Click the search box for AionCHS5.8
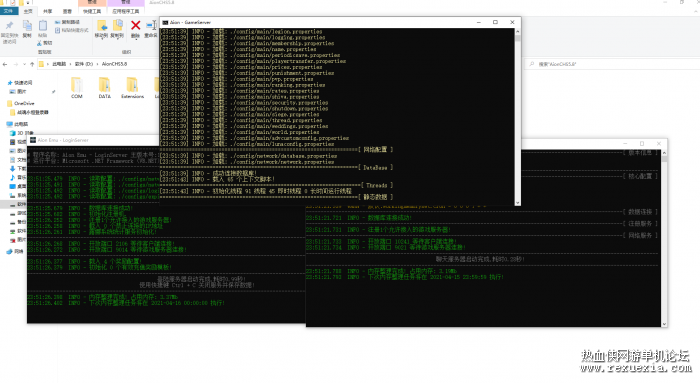 pyautogui.click(x=612, y=64)
